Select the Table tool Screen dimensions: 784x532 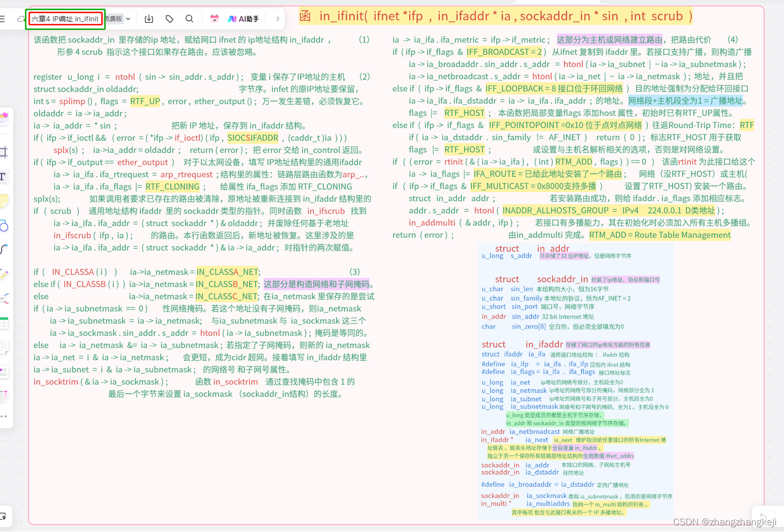click(4, 323)
